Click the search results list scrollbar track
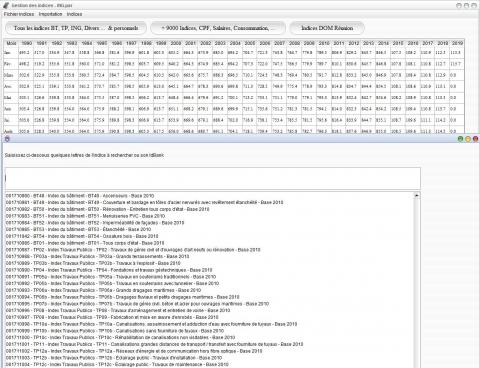This screenshot has width=480, height=368. [x=417, y=283]
